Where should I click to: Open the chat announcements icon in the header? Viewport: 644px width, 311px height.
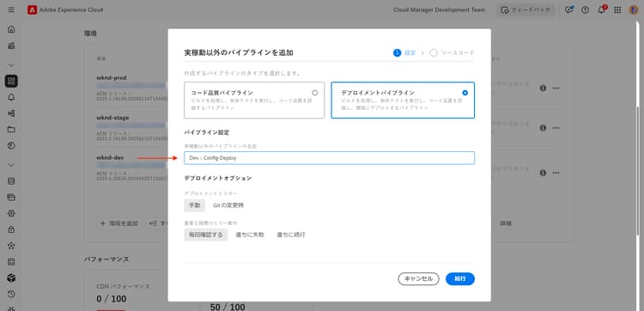[568, 9]
